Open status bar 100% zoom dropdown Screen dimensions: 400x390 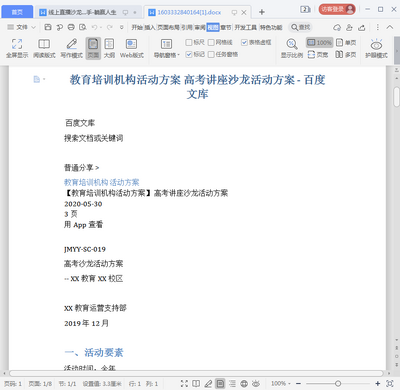281,384
